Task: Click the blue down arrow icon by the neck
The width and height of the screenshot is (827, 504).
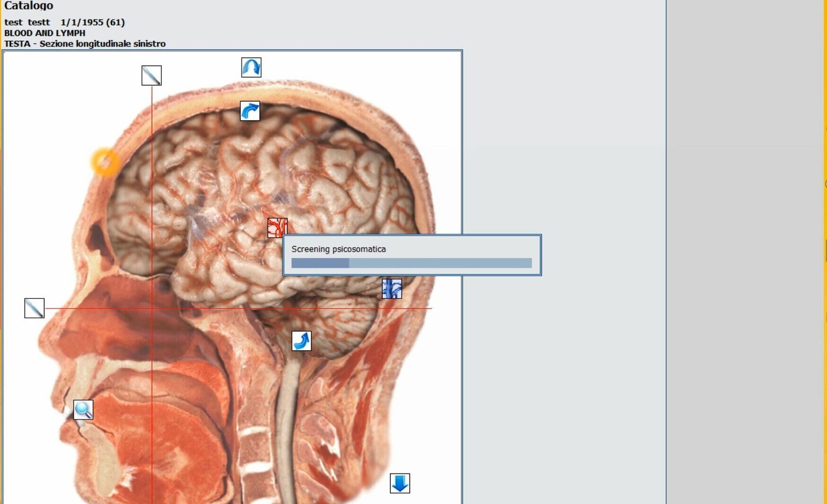Action: coord(400,483)
